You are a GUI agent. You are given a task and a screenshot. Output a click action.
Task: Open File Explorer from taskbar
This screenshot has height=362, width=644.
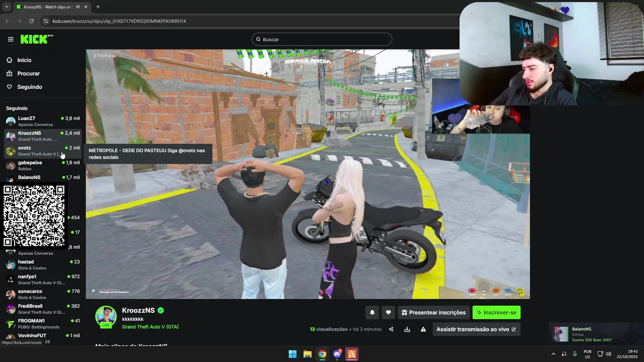click(307, 354)
